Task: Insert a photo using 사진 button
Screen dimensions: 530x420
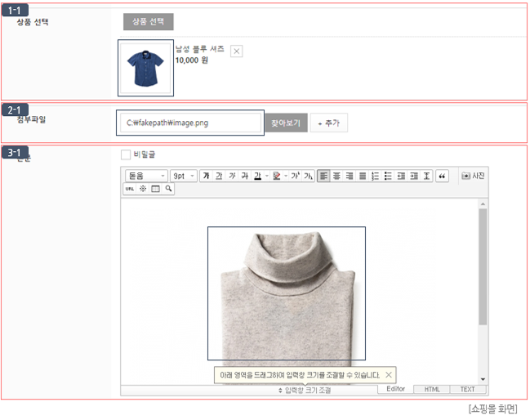Action: (x=474, y=176)
